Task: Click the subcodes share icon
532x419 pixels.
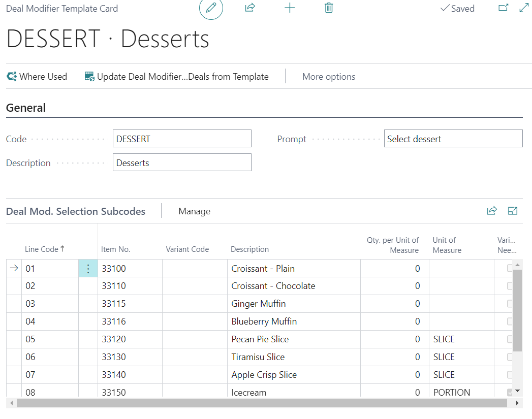Action: (x=491, y=211)
